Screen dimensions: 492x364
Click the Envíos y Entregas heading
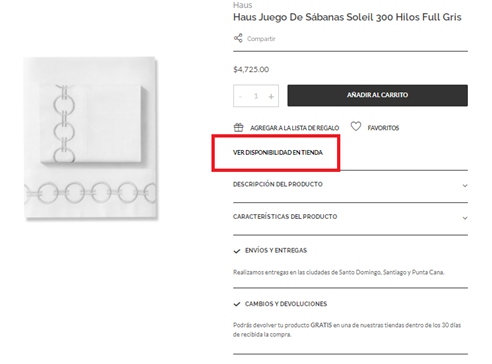coord(276,251)
